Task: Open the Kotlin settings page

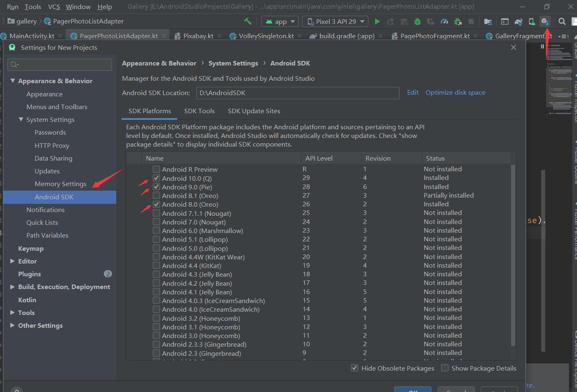Action: tap(27, 300)
